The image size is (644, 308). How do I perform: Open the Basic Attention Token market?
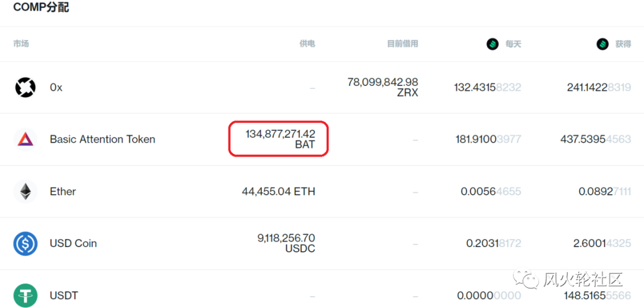[103, 140]
